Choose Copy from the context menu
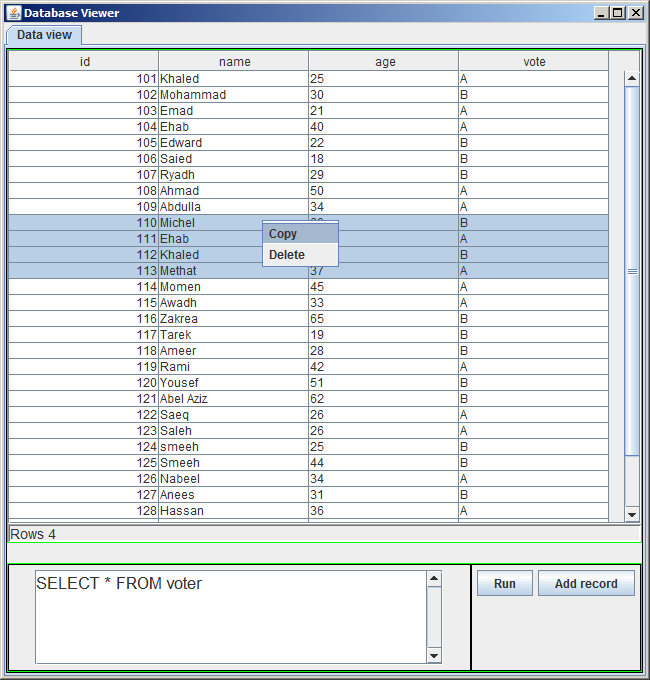The height and width of the screenshot is (680, 650). (300, 234)
